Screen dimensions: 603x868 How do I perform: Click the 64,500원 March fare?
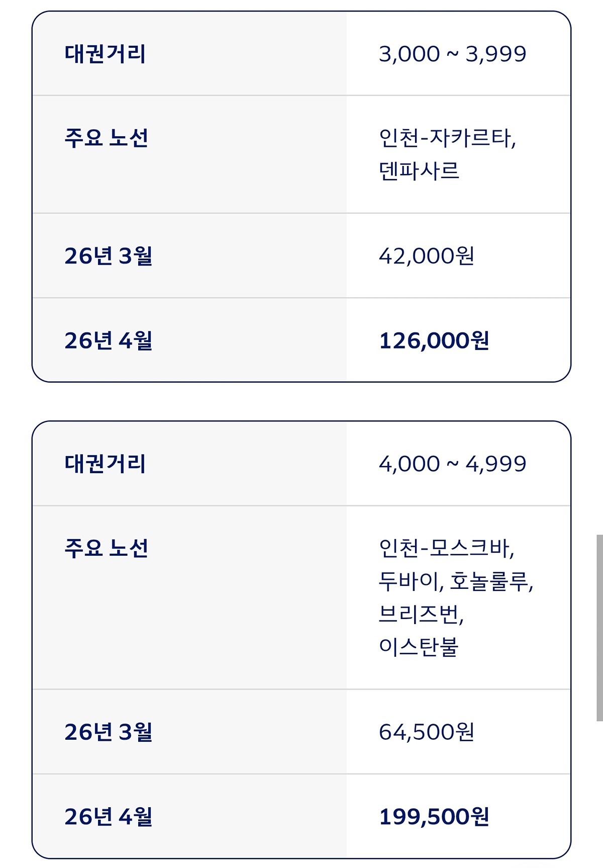tap(426, 732)
